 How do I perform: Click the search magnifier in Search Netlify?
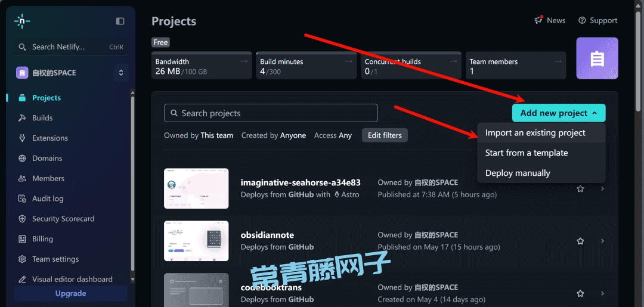point(22,46)
